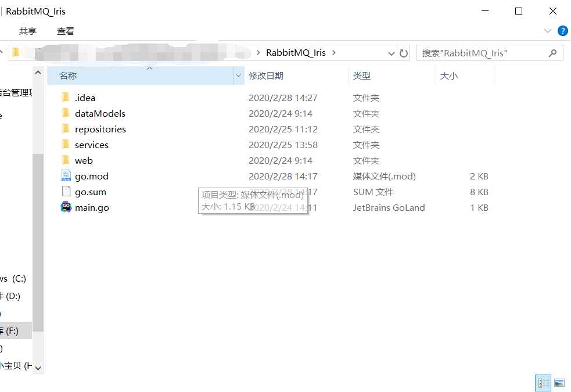Select the repositories folder icon
This screenshot has width=571, height=392.
click(x=66, y=128)
